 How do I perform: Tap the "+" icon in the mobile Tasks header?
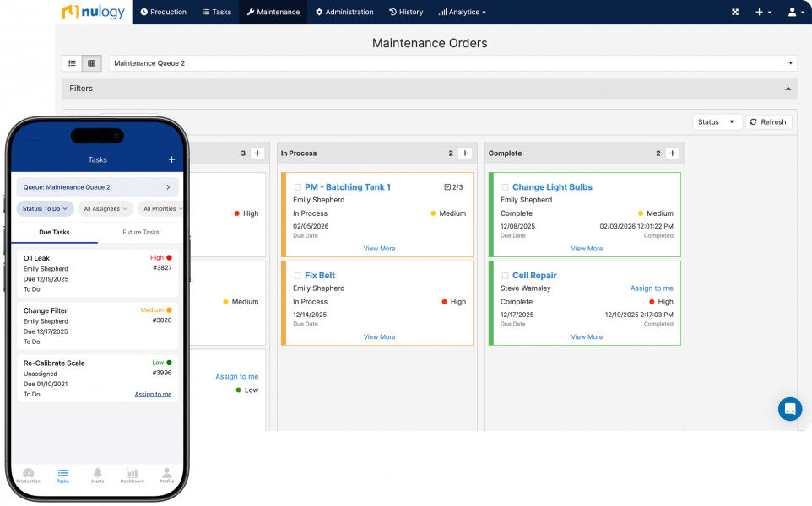(x=171, y=159)
